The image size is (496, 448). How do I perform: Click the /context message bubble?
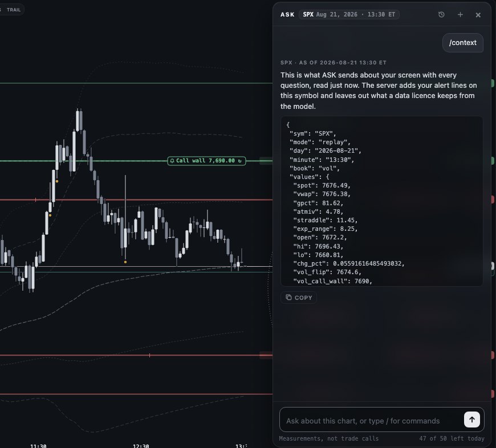462,43
